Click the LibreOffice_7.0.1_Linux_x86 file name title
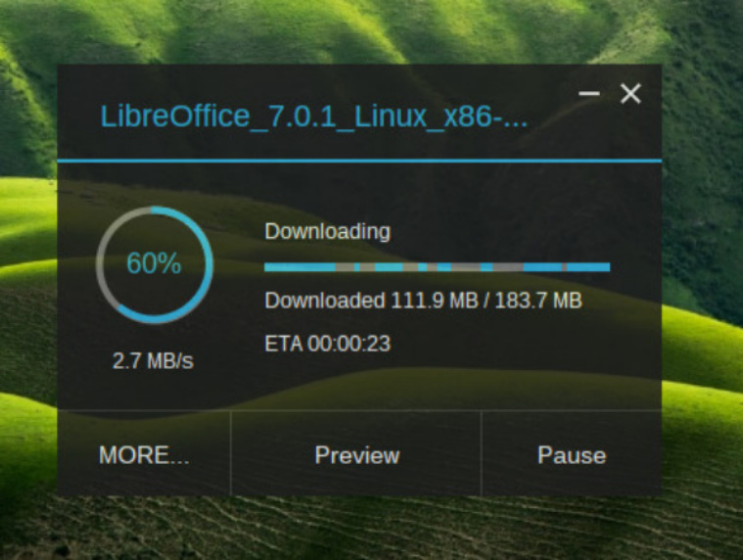743x560 pixels. 313,117
